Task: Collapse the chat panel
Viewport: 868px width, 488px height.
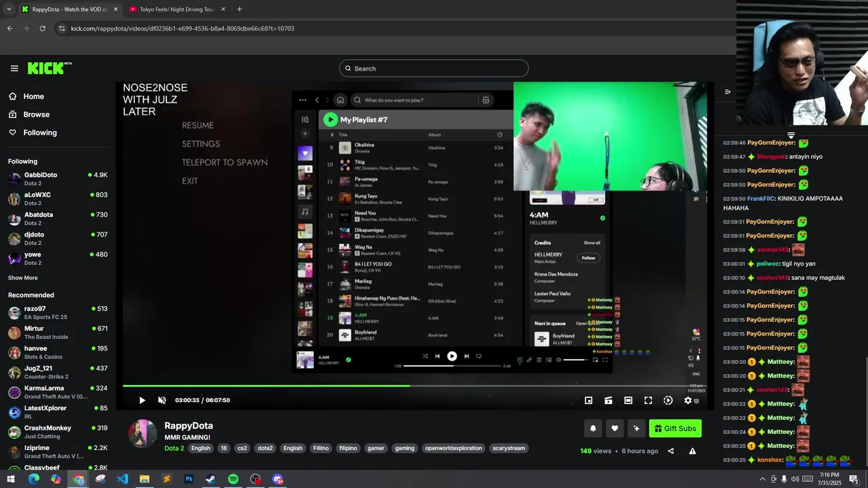Action: [x=728, y=91]
